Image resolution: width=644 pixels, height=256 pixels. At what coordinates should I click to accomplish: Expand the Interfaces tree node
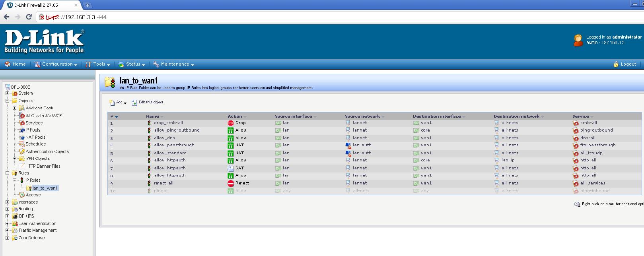coord(7,202)
